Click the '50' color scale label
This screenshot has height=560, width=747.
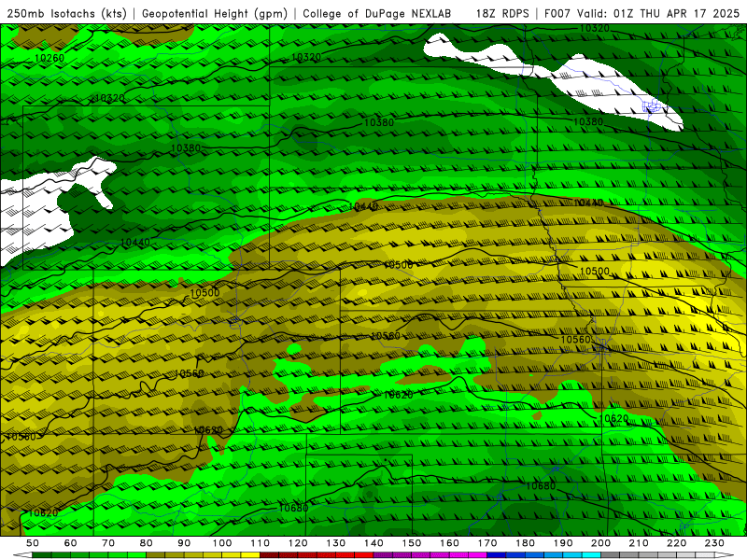pos(33,543)
